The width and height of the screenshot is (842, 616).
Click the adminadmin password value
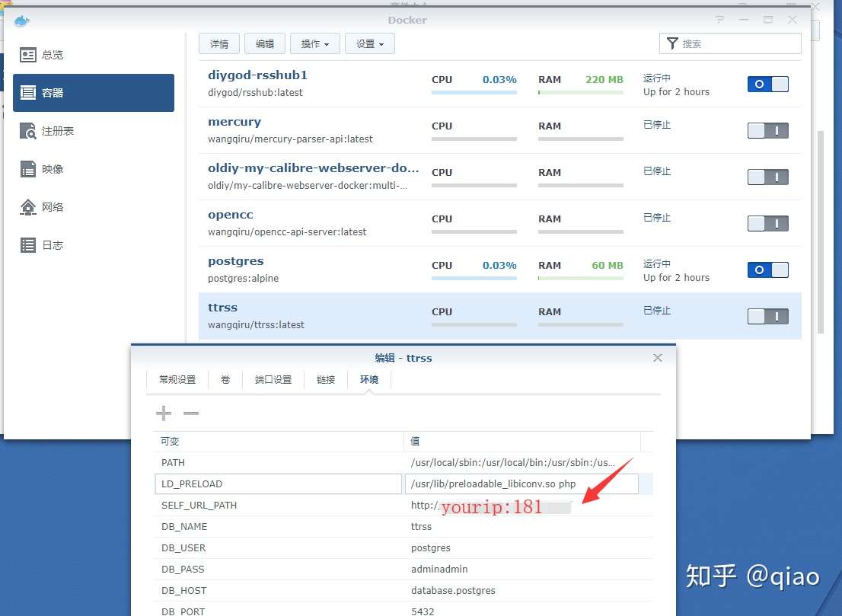[439, 570]
